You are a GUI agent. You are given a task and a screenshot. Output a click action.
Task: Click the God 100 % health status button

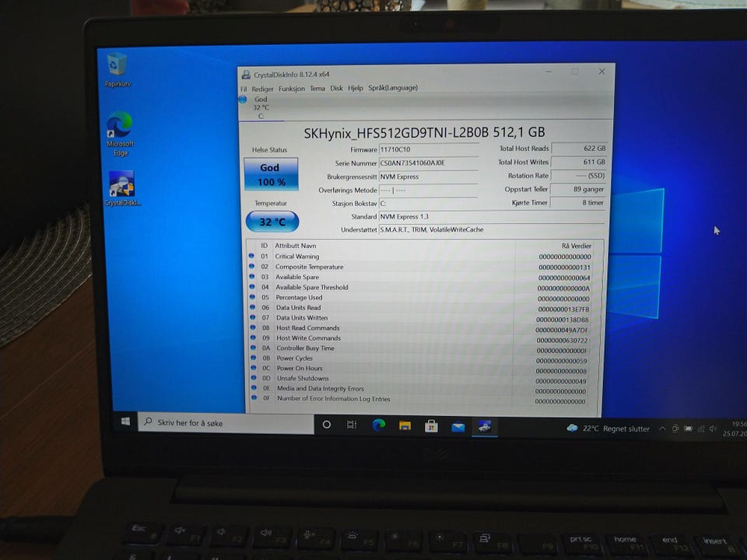(x=271, y=174)
